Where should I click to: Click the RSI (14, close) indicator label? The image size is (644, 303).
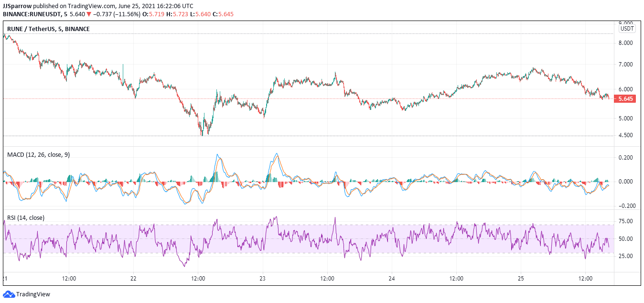coord(25,217)
